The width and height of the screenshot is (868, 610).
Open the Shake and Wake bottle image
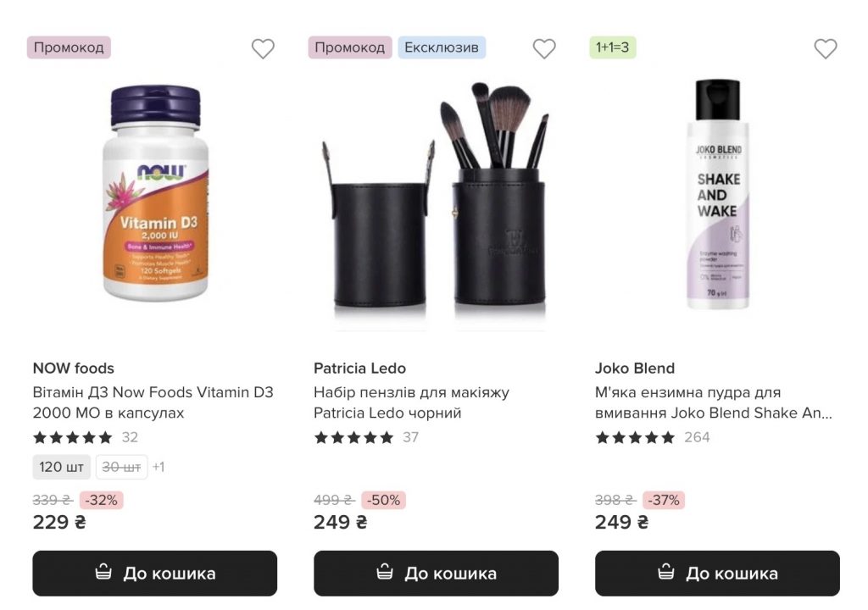click(717, 195)
